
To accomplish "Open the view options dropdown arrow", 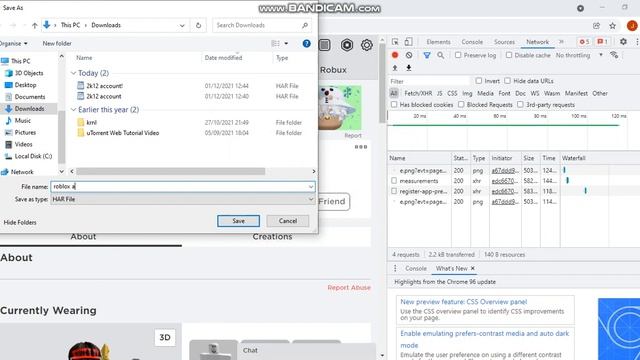I will click(286, 43).
